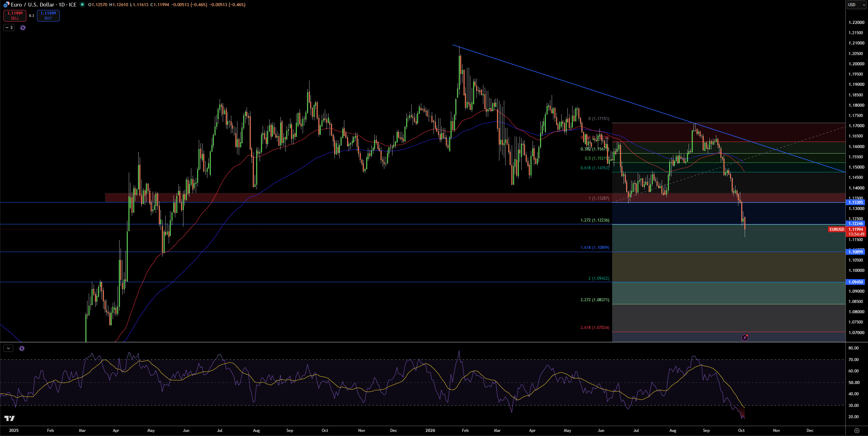Collapse the indicator legend showing 3
The width and height of the screenshot is (868, 436).
(x=9, y=28)
